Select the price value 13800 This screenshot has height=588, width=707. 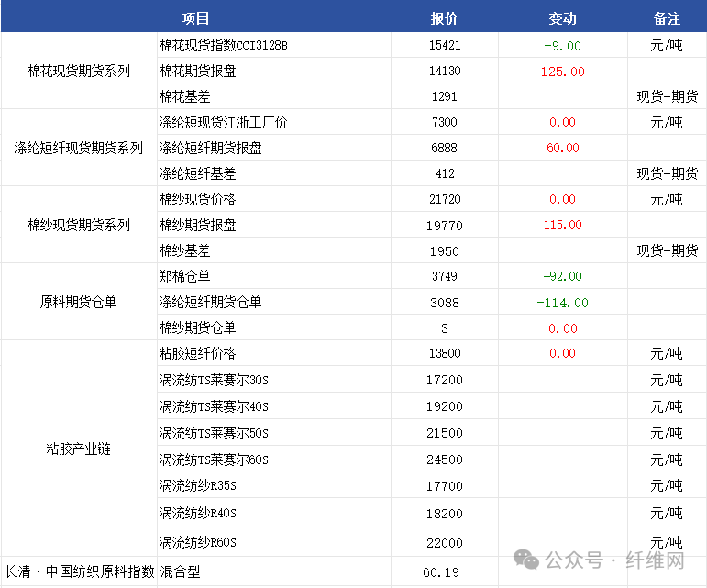click(445, 353)
